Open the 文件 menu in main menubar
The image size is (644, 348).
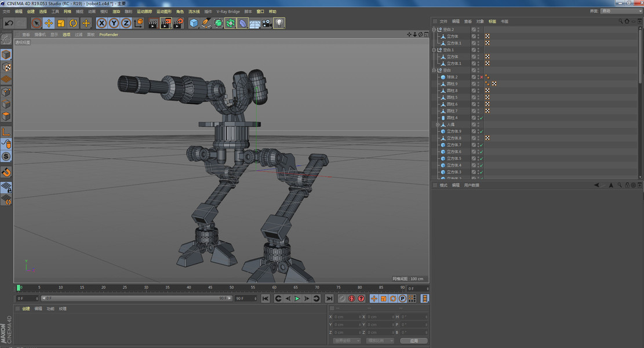coord(6,12)
